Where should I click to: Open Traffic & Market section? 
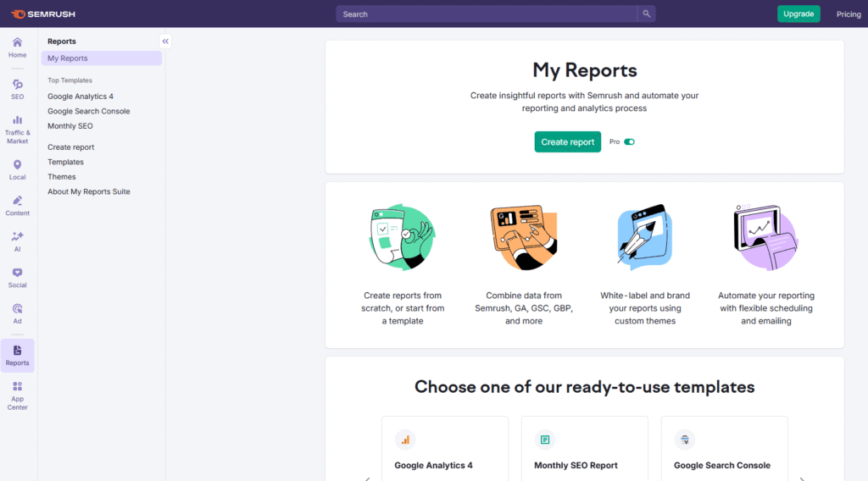17,130
